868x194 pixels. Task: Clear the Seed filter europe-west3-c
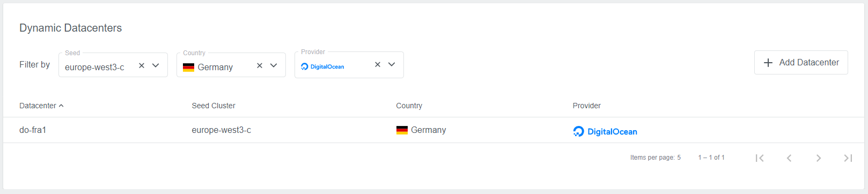click(x=142, y=65)
